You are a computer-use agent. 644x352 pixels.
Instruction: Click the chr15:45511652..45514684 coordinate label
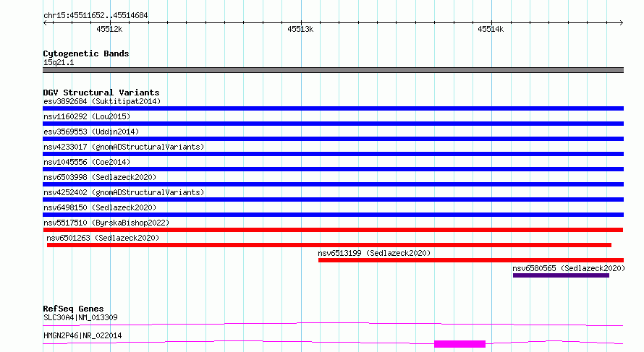96,16
